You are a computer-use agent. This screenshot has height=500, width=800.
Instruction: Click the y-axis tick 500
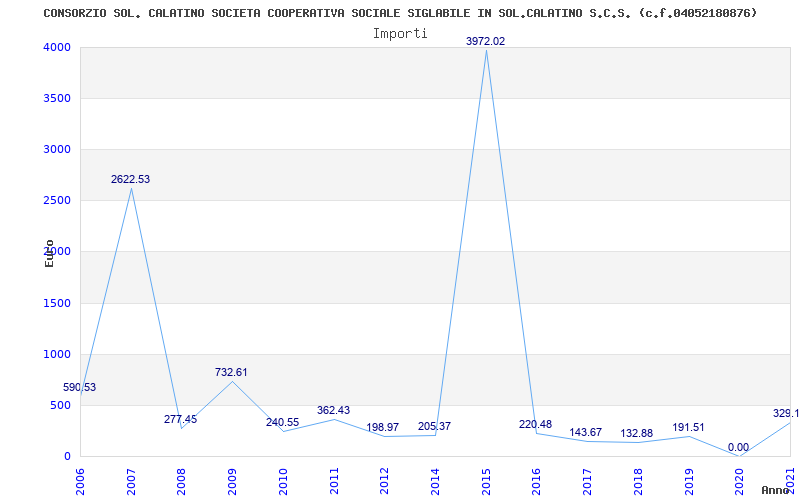pos(59,406)
